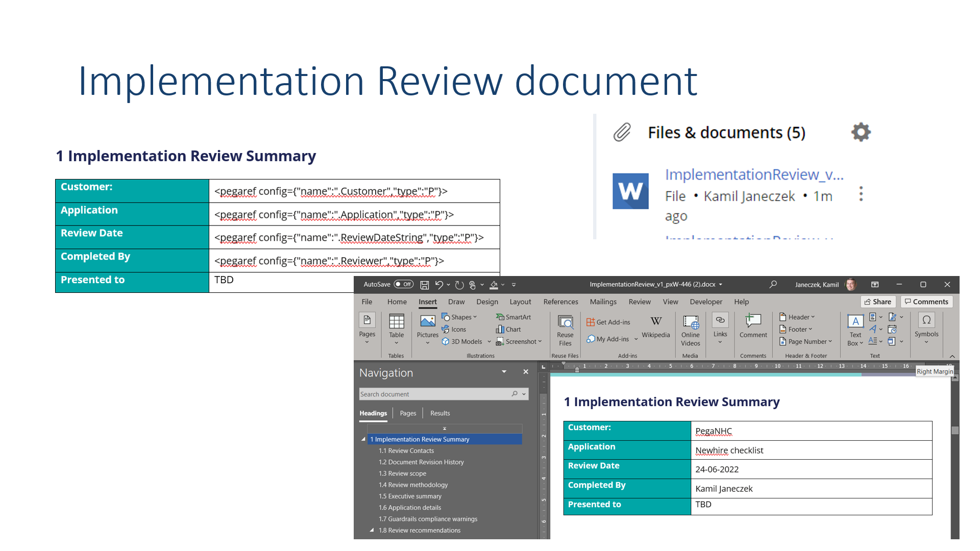Screen dimensions: 980x551
Task: Expand the 1.8 Review recommendations heading
Action: click(372, 530)
